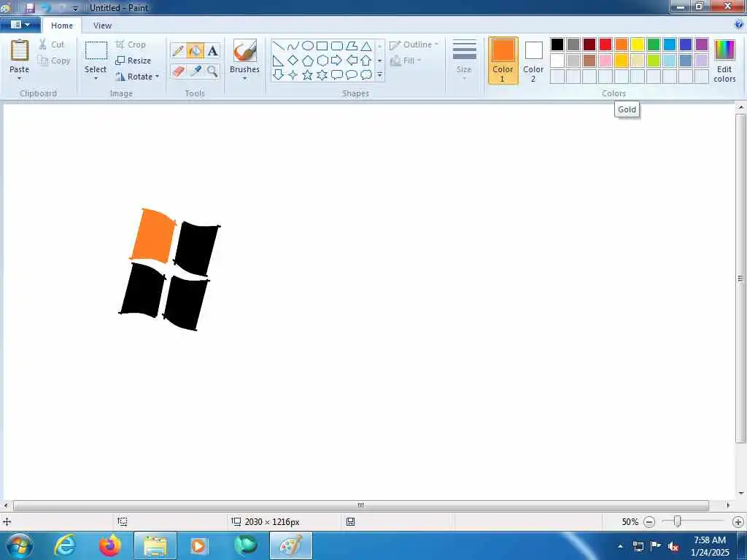Select the Eraser tool
Screen dimensions: 747x560
coord(178,71)
